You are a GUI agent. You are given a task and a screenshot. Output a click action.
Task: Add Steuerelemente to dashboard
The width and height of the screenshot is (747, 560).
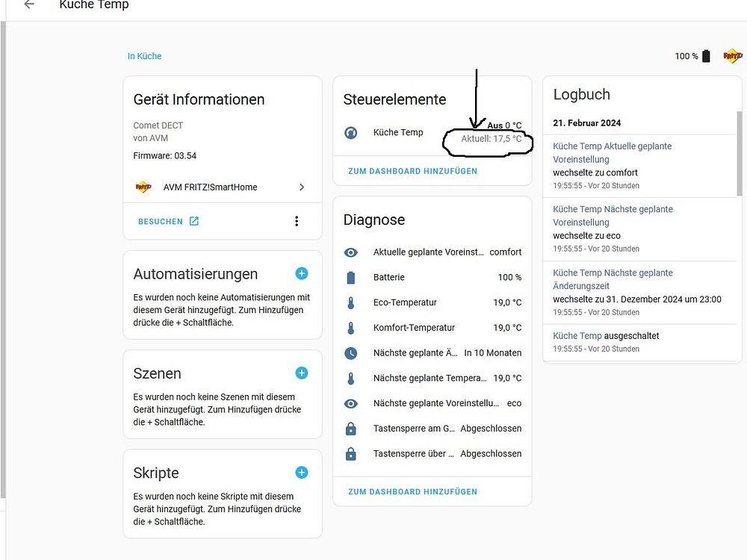coord(412,171)
